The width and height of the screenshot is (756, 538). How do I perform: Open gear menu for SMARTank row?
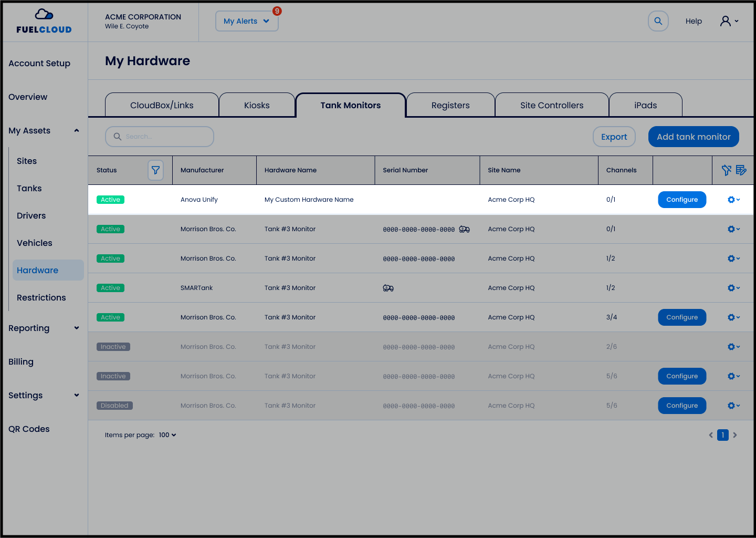tap(733, 288)
